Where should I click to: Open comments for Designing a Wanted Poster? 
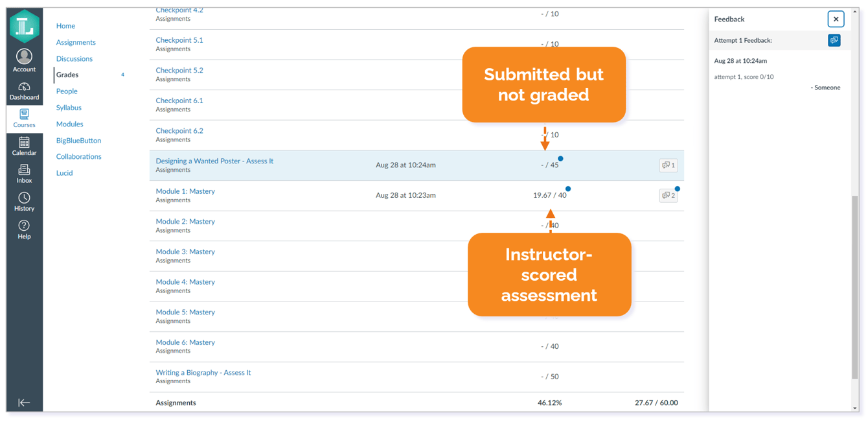point(668,165)
